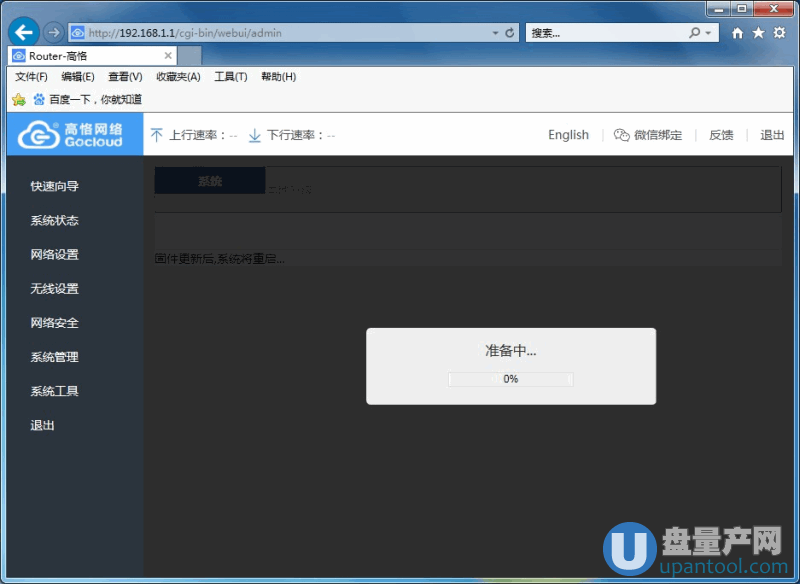Open browser Tools gear icon
The height and width of the screenshot is (584, 800).
pyautogui.click(x=779, y=33)
